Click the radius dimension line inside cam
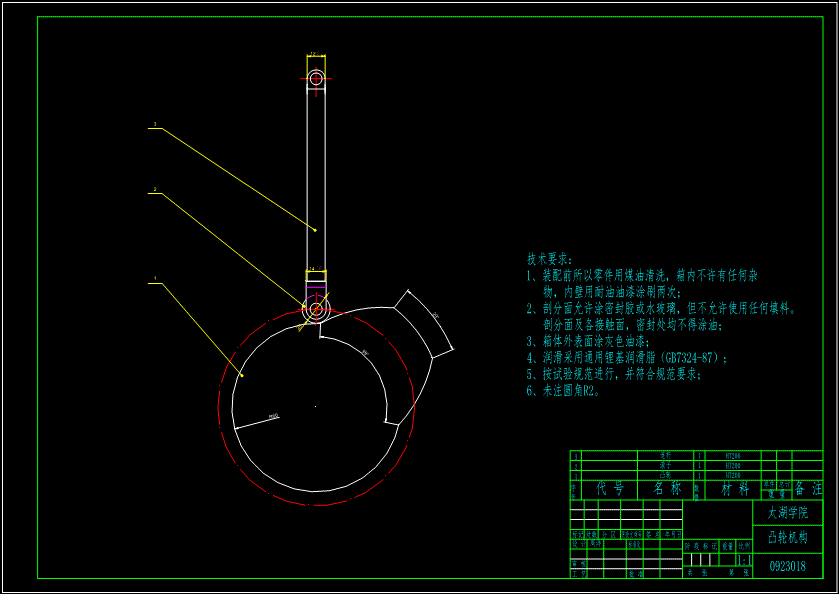The height and width of the screenshot is (594, 839). [257, 422]
